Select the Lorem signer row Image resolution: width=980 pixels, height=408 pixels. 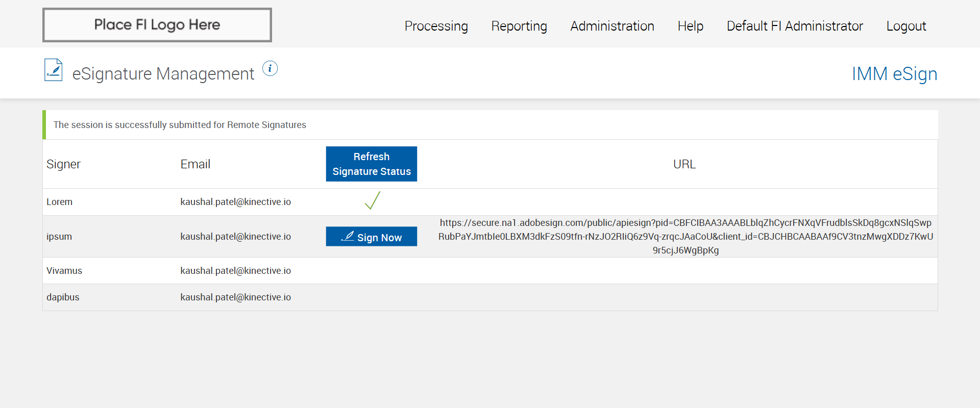pyautogui.click(x=60, y=202)
